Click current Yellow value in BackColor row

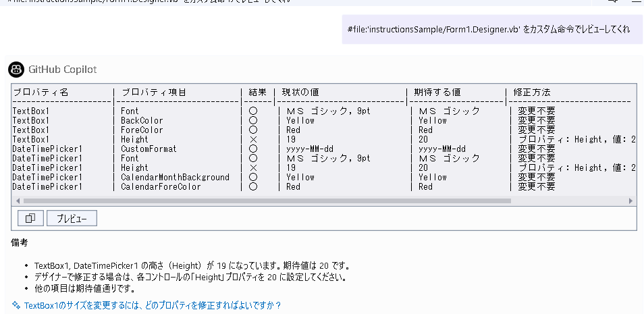pyautogui.click(x=300, y=120)
